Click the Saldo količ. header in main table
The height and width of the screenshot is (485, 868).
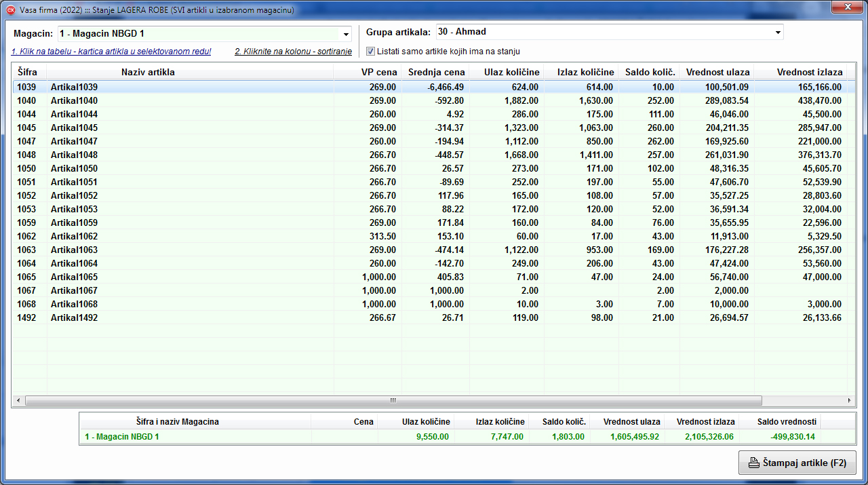(649, 72)
